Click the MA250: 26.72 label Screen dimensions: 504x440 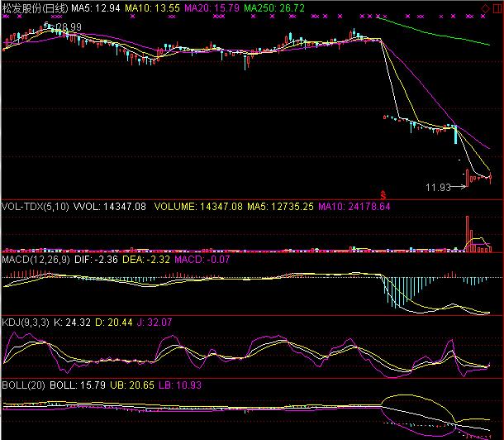(x=274, y=8)
